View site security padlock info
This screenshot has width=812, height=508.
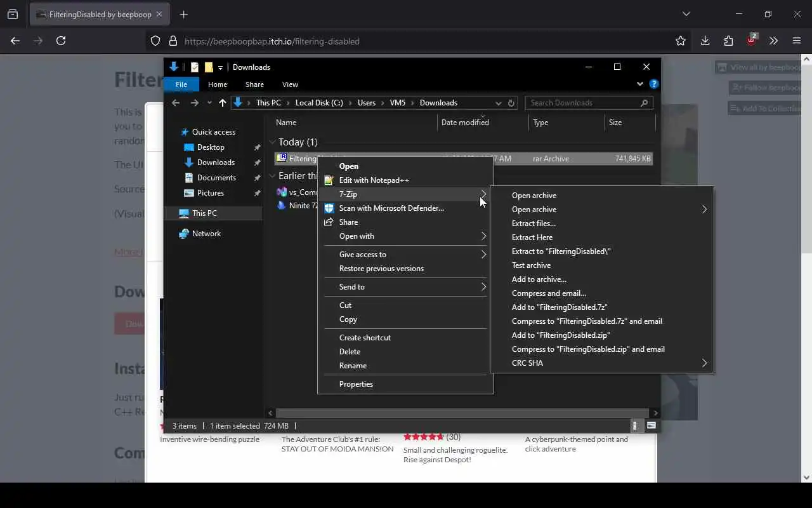pyautogui.click(x=173, y=41)
